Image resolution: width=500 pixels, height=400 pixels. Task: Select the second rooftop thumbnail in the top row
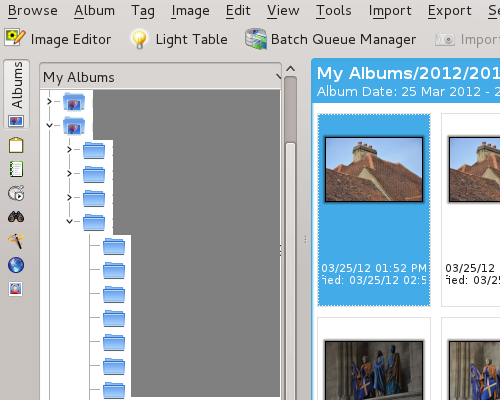[x=474, y=169]
